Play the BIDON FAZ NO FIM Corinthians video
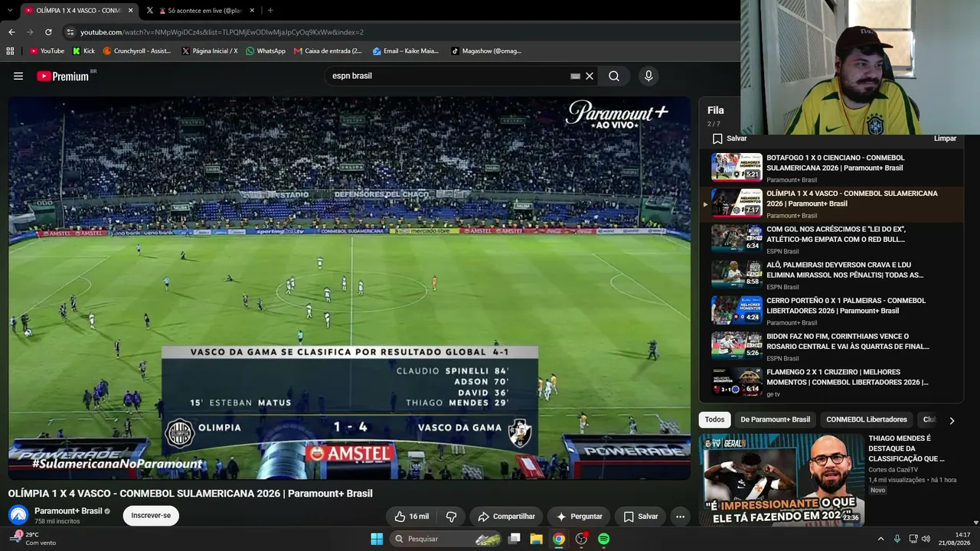Viewport: 980px width, 551px height. click(x=831, y=347)
